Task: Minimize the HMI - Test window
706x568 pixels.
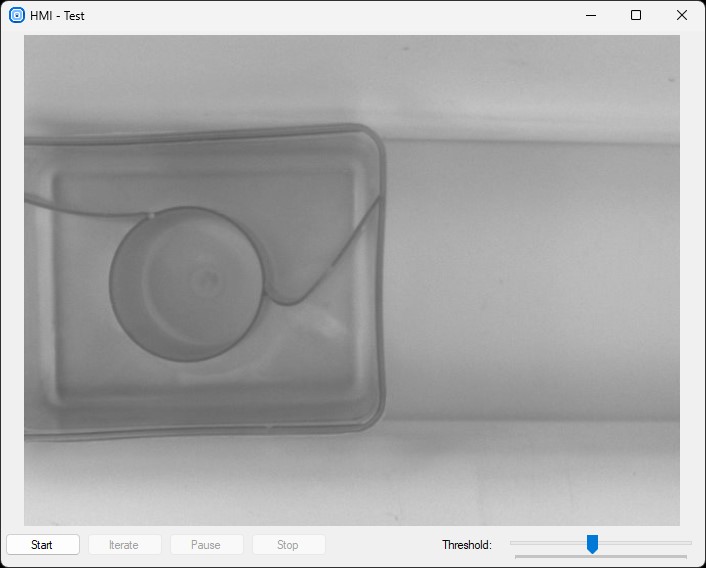Action: tap(590, 15)
